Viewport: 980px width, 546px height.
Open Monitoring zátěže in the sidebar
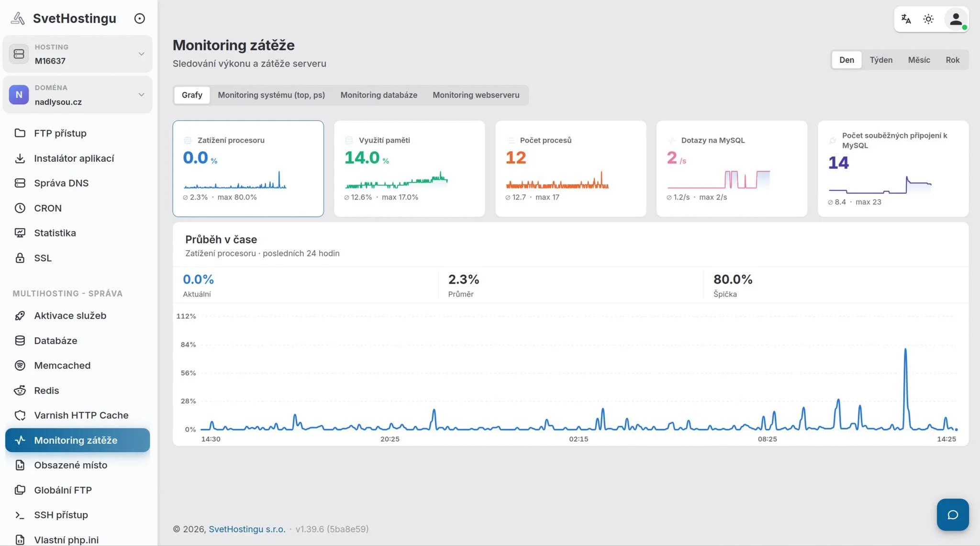78,440
